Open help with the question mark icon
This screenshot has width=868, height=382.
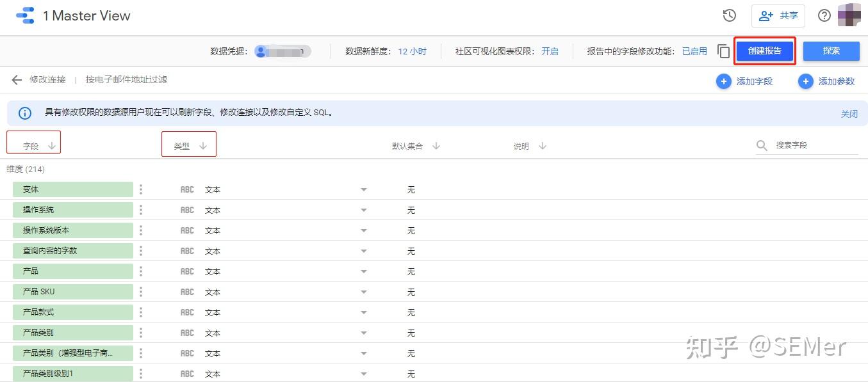(824, 15)
